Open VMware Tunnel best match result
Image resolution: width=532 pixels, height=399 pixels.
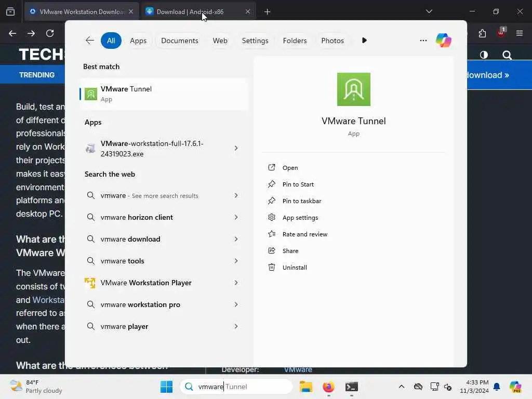[x=164, y=94]
